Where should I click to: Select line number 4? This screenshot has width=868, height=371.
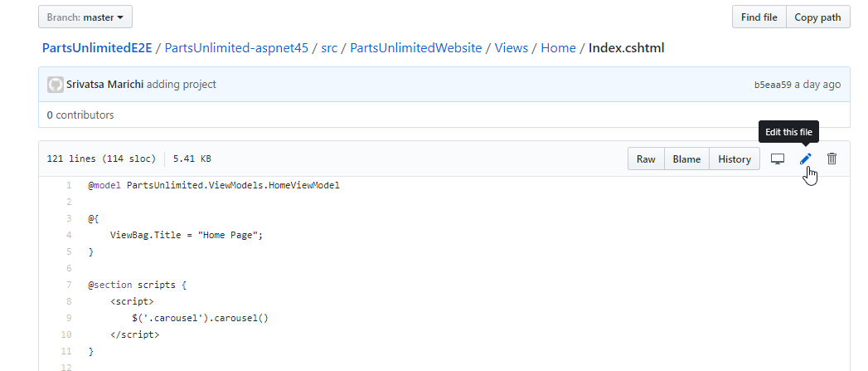(x=69, y=235)
